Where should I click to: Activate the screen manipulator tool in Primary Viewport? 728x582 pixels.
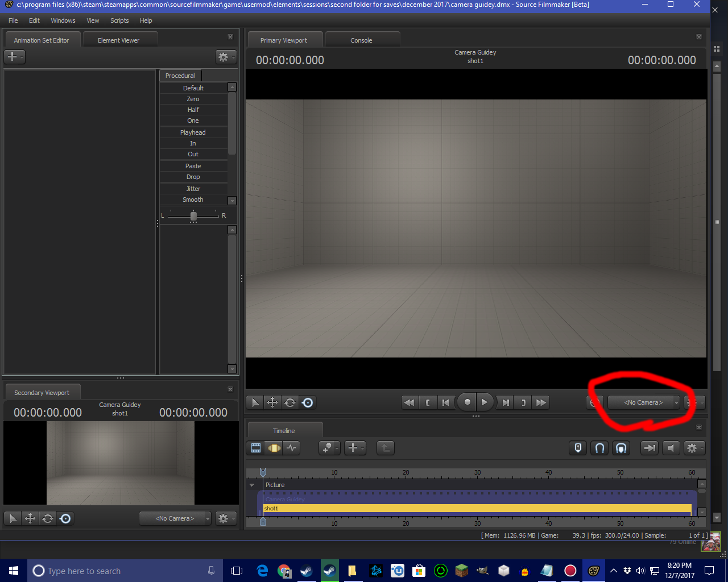[308, 402]
